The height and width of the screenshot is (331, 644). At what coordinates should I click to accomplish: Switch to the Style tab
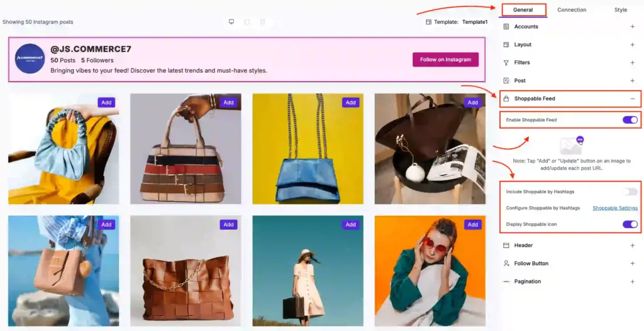[x=621, y=10]
